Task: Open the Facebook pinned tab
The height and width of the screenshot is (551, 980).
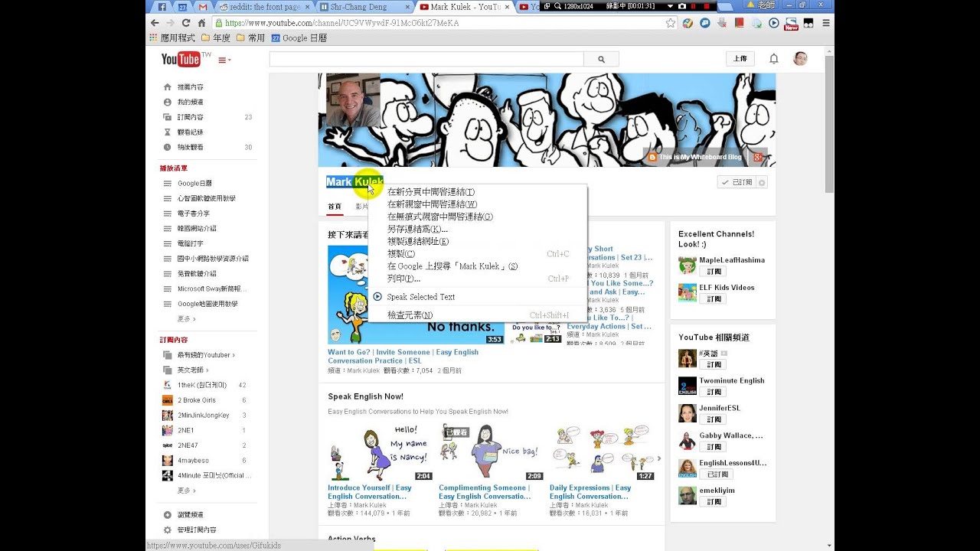Action: (x=162, y=7)
